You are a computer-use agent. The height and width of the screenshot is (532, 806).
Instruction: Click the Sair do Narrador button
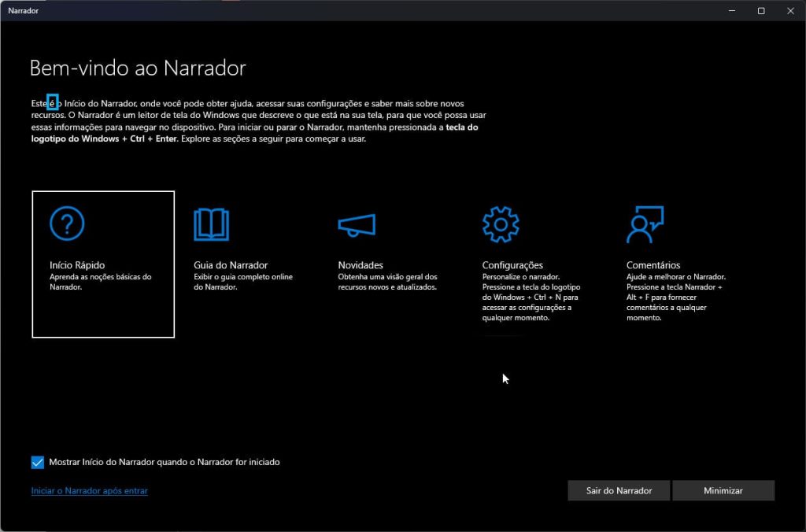[x=619, y=490]
